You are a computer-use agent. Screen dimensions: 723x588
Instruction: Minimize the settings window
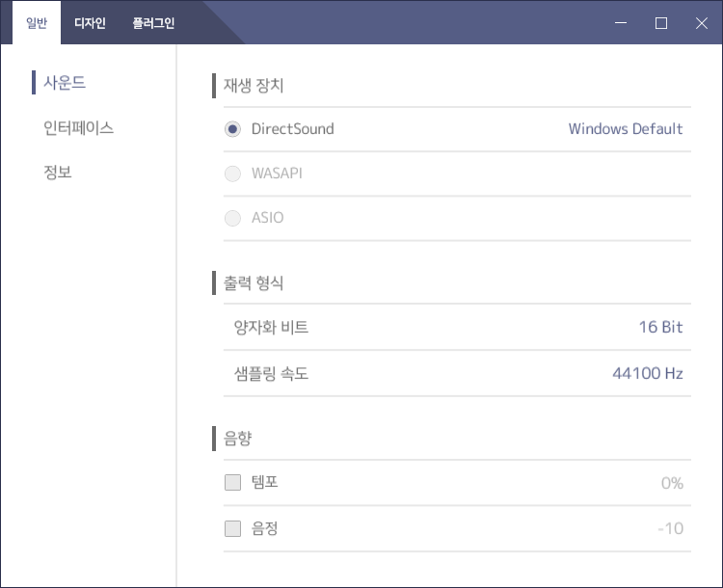coord(621,22)
